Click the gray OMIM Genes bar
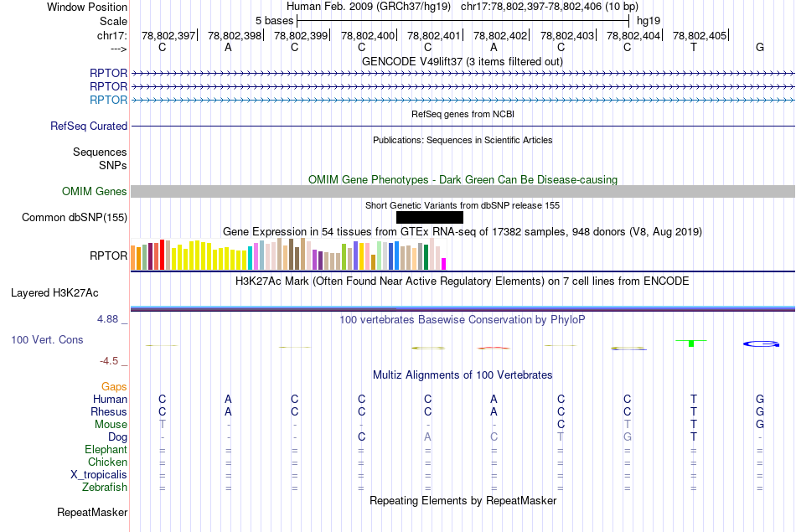 coord(463,191)
